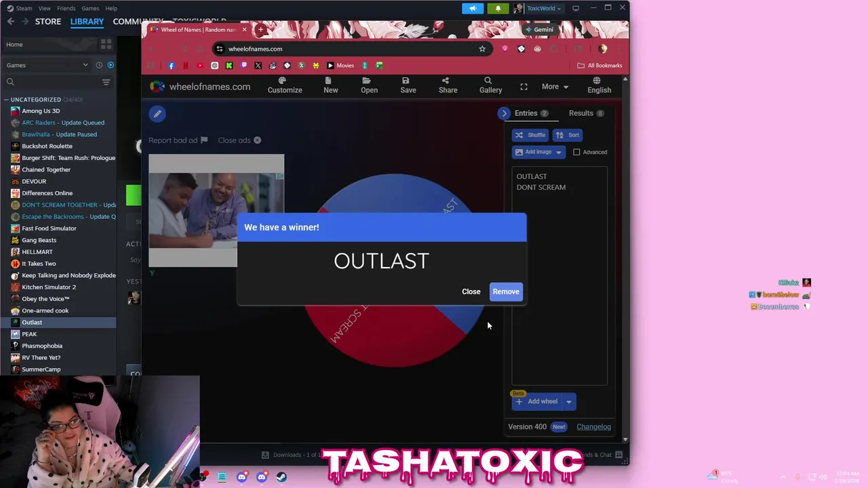Shuffle the wheel entries
Screen dimensions: 868x488
click(530, 135)
